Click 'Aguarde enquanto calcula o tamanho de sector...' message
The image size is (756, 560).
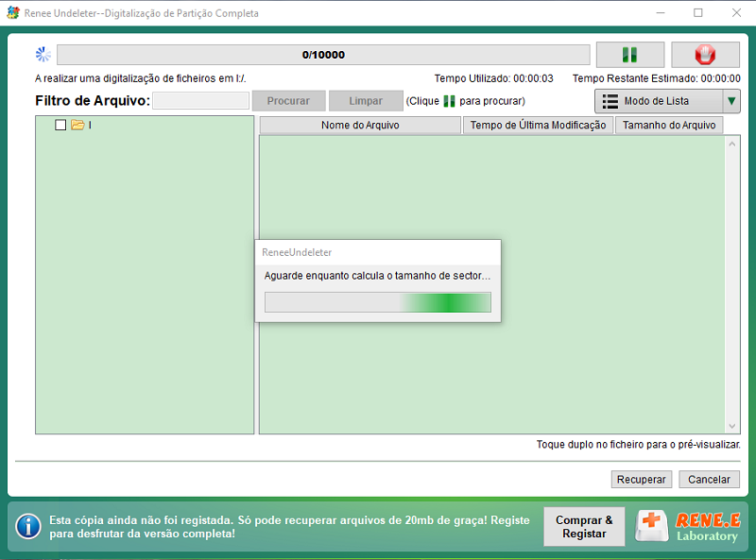377,276
